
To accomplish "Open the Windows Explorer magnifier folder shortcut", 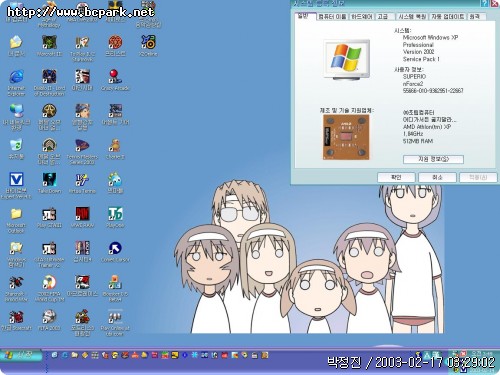I will [x=16, y=249].
